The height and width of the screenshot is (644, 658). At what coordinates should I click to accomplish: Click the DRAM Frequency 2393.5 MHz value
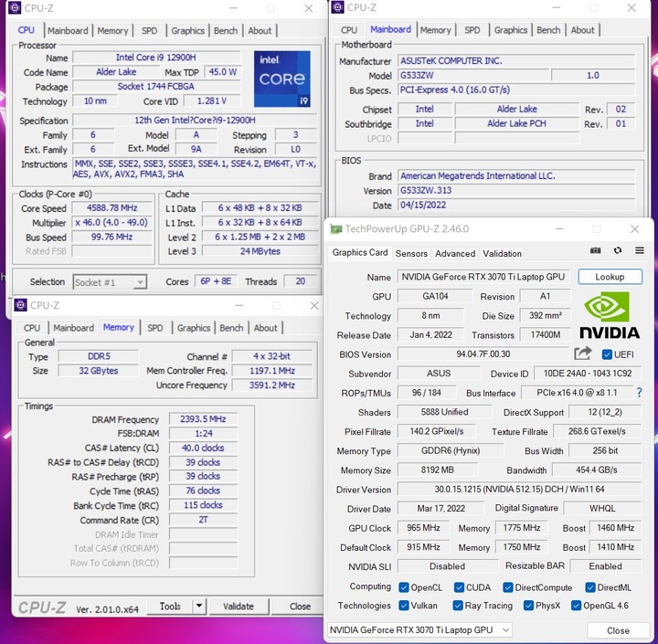coord(203,419)
